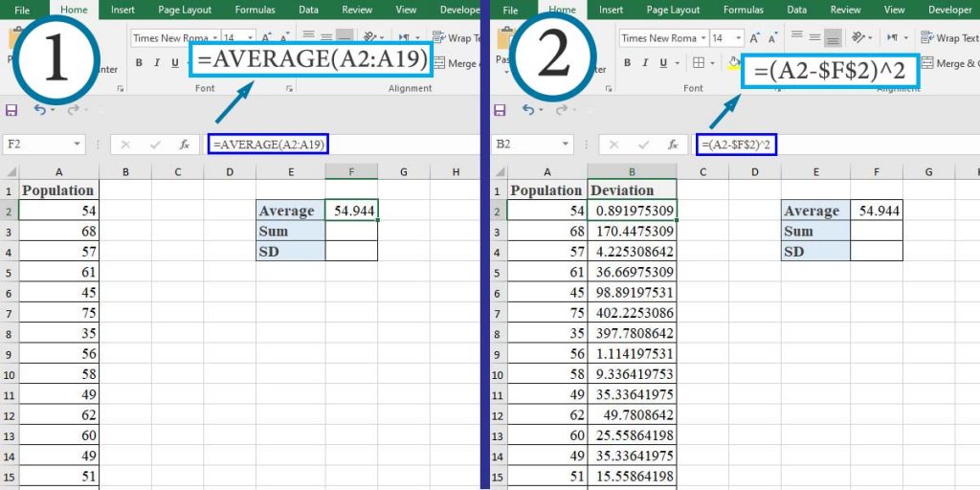Expand Name Box dropdown showing F2

(x=77, y=145)
